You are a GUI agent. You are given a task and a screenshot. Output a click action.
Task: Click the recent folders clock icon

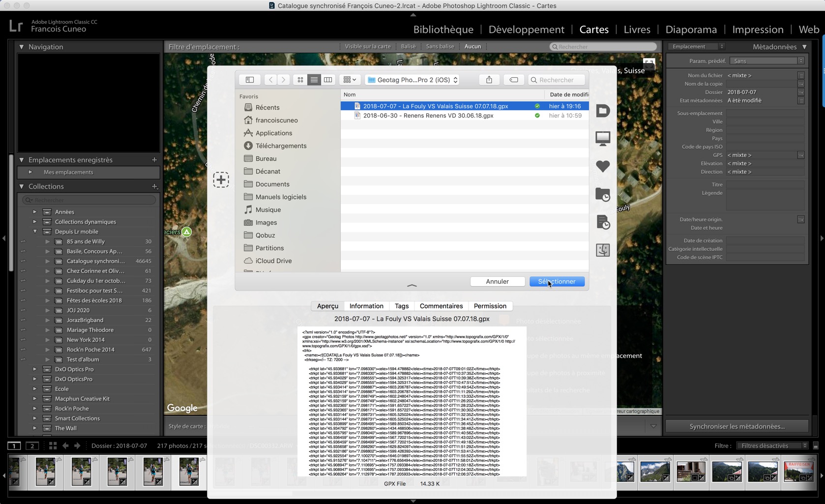coord(603,194)
